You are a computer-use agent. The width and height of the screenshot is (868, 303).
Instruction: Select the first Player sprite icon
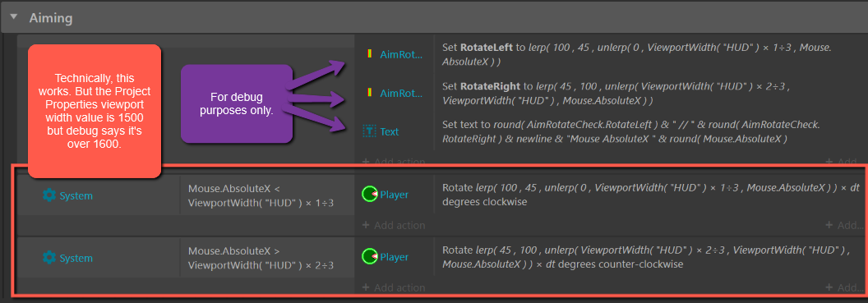370,195
